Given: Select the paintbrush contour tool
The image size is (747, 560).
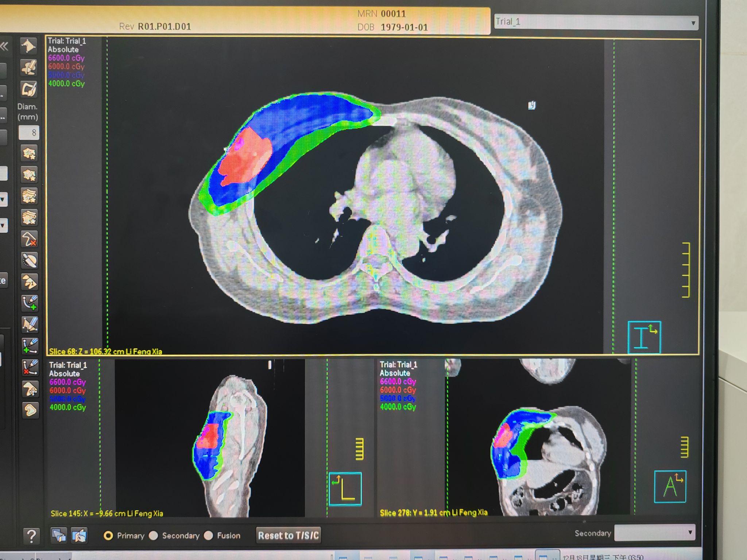Looking at the screenshot, I should pos(29,89).
